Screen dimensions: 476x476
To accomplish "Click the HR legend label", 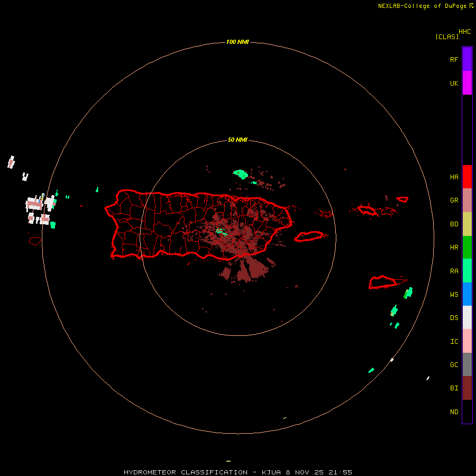I will click(x=454, y=248).
